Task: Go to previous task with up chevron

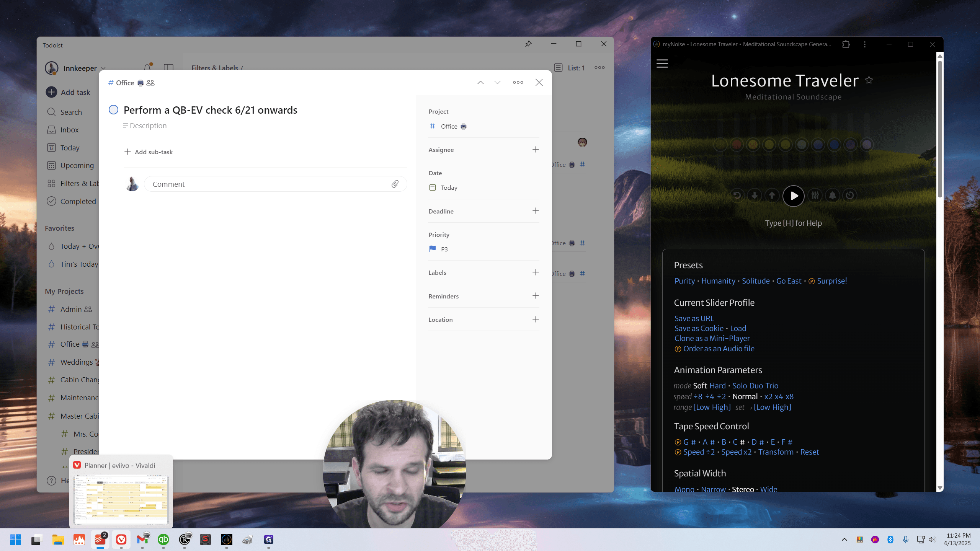Action: [x=480, y=82]
